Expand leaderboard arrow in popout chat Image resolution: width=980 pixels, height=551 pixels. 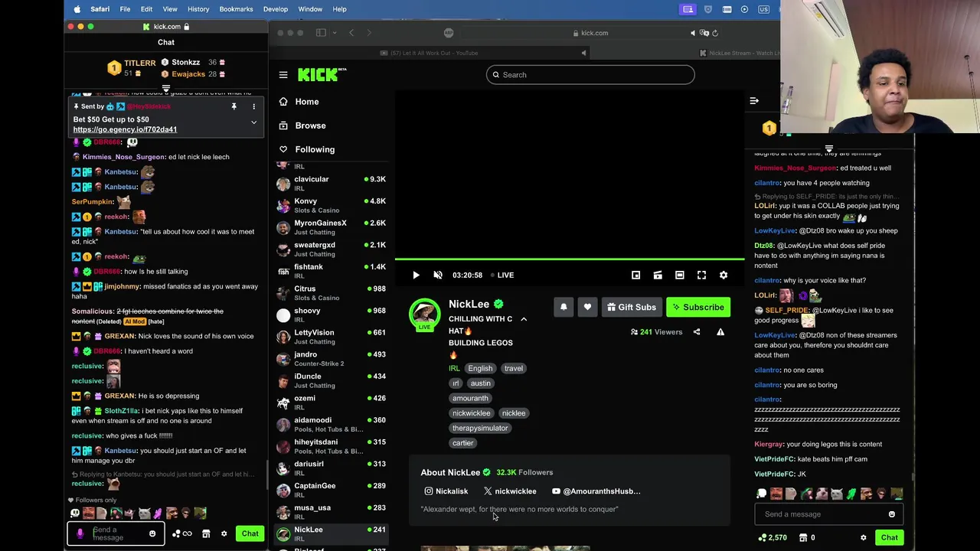click(x=166, y=89)
